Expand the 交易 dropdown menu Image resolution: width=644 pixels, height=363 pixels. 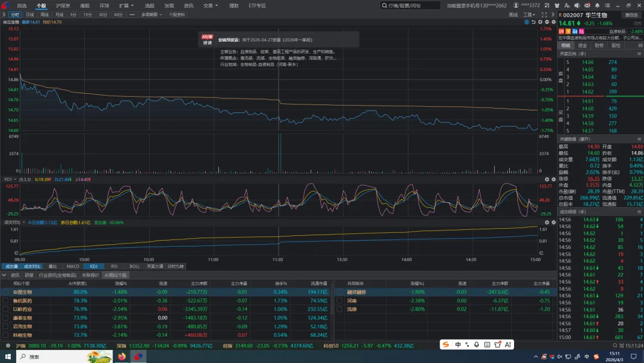click(210, 6)
